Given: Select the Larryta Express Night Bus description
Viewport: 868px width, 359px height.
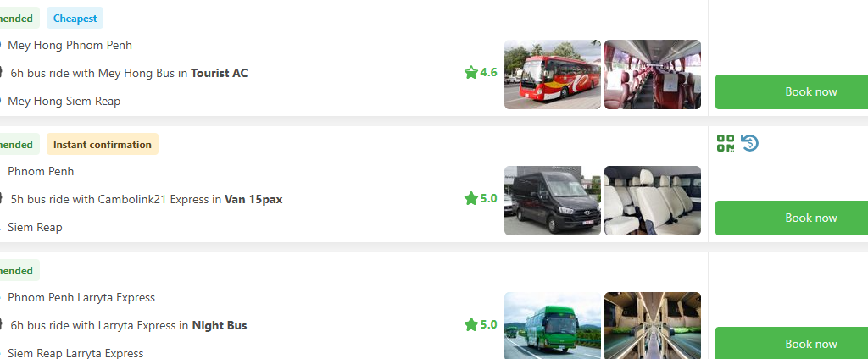Looking at the screenshot, I should coord(129,325).
